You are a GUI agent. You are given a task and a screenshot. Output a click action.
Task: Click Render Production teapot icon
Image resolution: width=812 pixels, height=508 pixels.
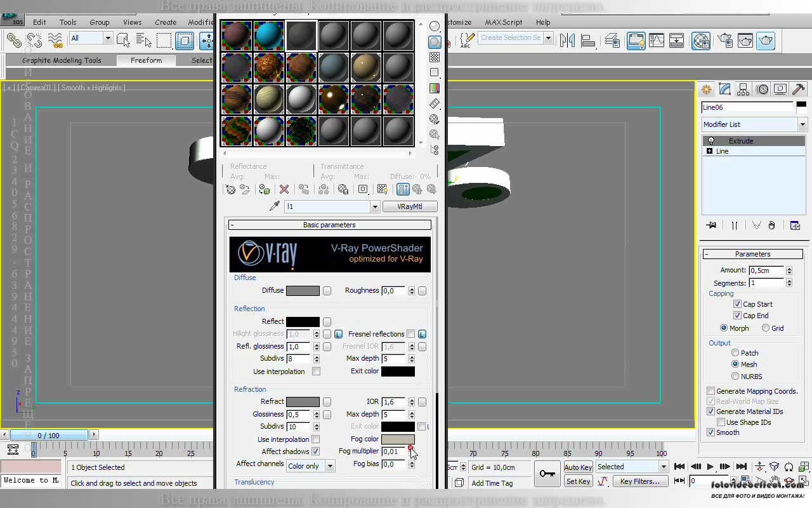click(766, 41)
